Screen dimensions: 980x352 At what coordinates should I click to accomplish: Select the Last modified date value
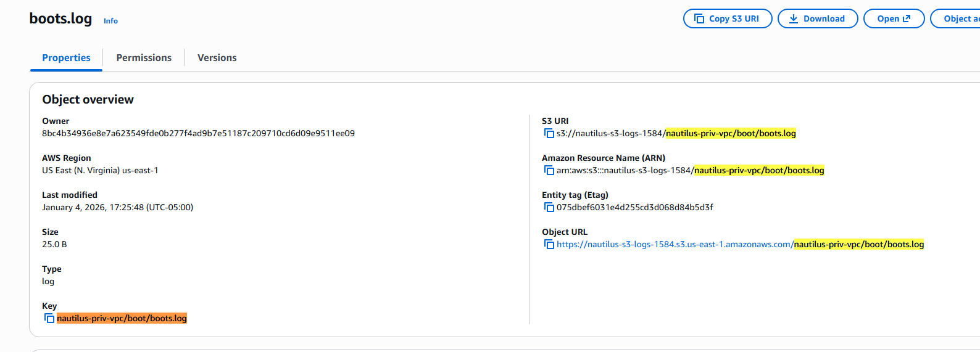coord(117,207)
